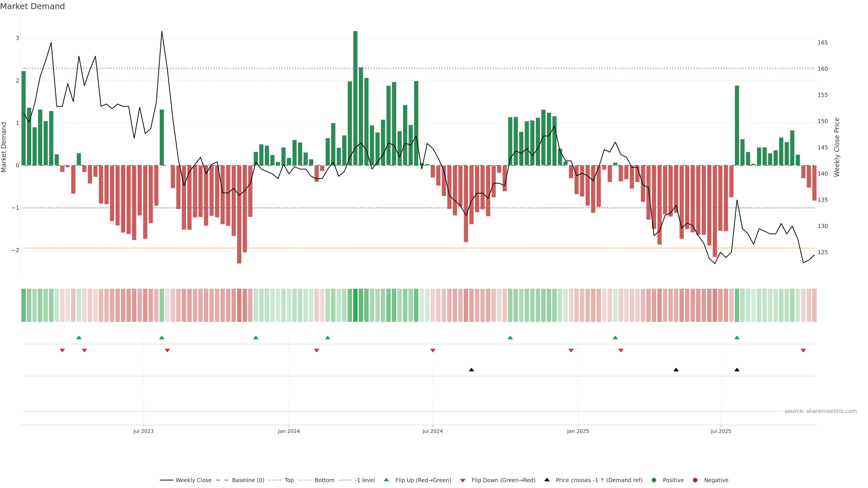Screen dimensions: 868x488
Task: Click first black price-cross triangle marker
Action: click(471, 370)
